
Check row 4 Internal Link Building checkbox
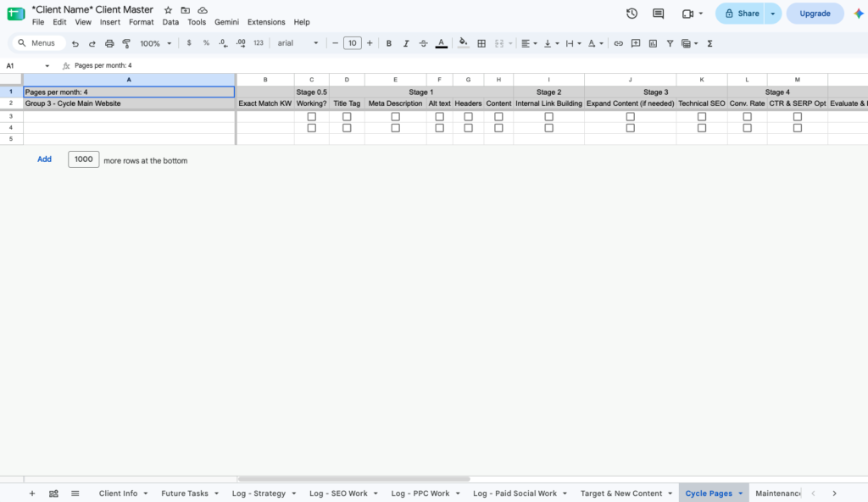click(548, 128)
